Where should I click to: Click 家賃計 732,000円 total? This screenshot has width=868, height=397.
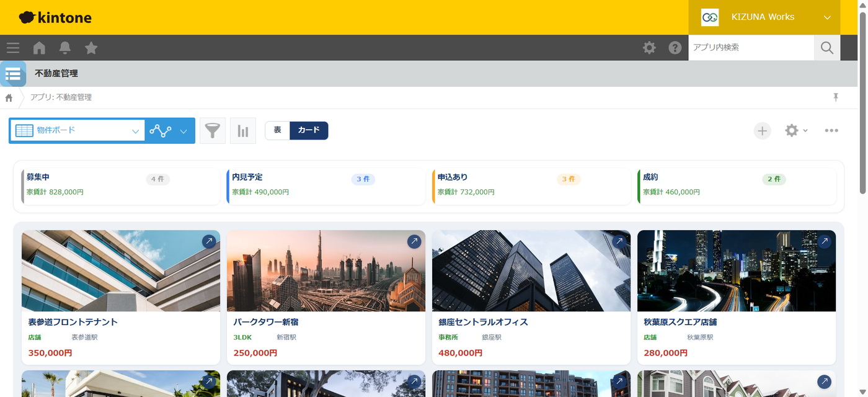coord(466,192)
